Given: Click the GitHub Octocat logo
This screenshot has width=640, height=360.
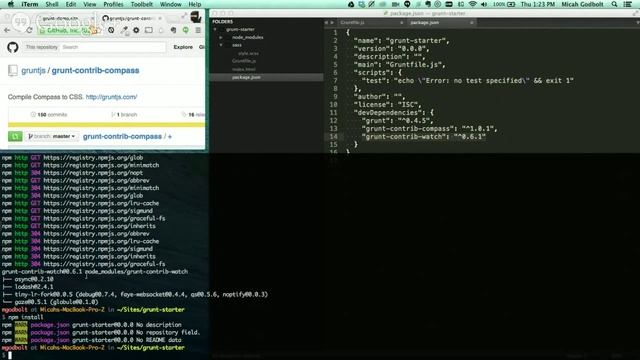Looking at the screenshot, I should click(13, 47).
